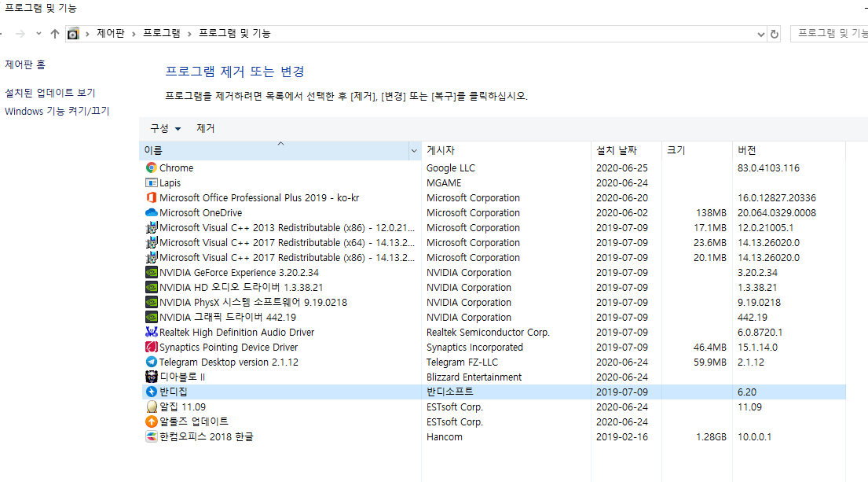Click the publisher cell Realtek Semiconductor Corp.
Screen dimensions: 868x482
point(488,333)
